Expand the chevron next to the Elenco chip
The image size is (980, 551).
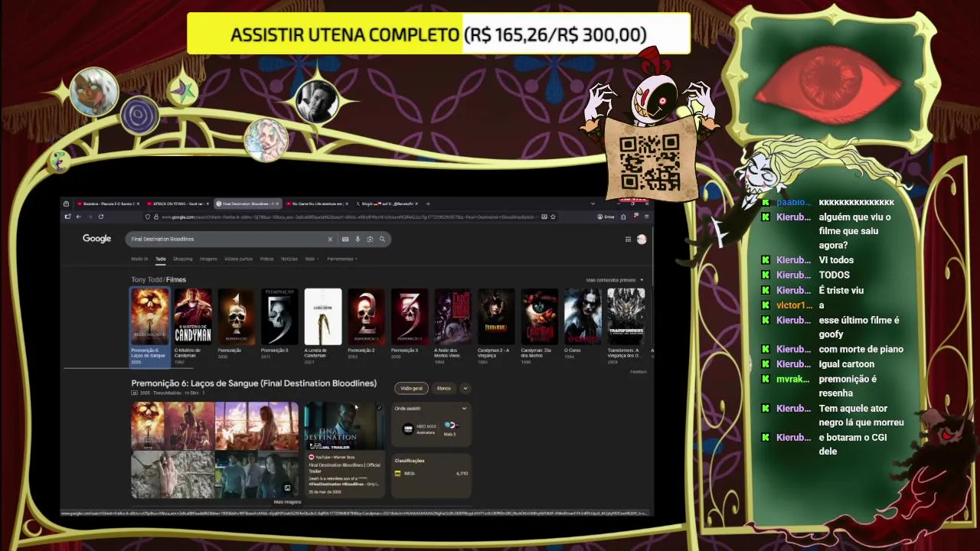(x=465, y=388)
